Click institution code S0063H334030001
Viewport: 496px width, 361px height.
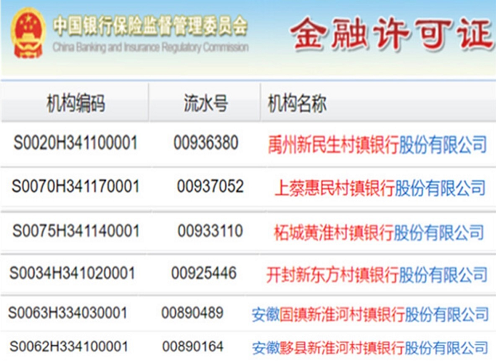click(68, 313)
